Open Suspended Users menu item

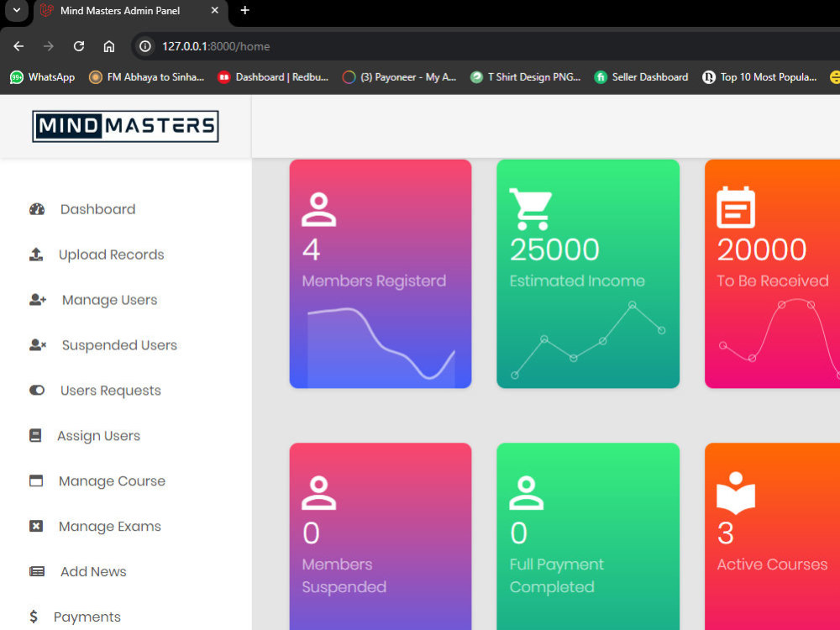(x=119, y=345)
